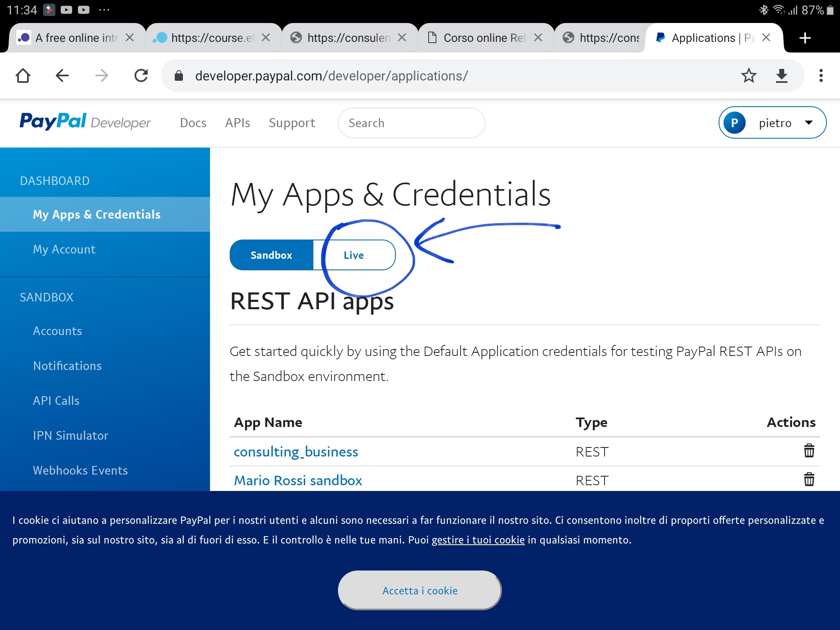The width and height of the screenshot is (840, 630).
Task: Open the Support menu
Action: [x=292, y=123]
